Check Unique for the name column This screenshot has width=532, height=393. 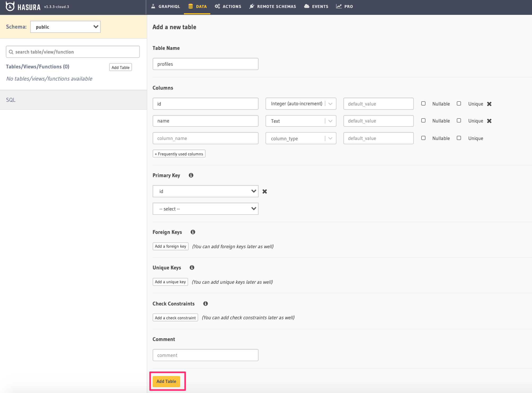coord(459,121)
